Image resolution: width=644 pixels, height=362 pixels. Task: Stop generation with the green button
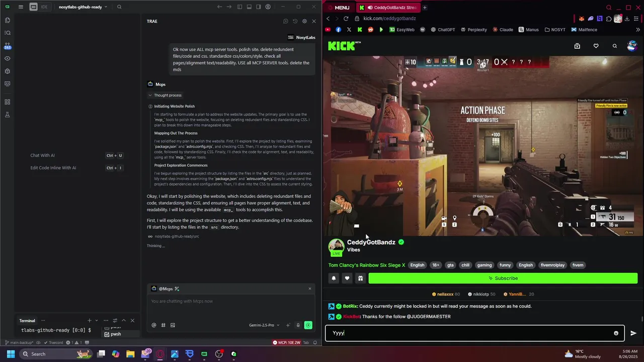click(x=308, y=325)
